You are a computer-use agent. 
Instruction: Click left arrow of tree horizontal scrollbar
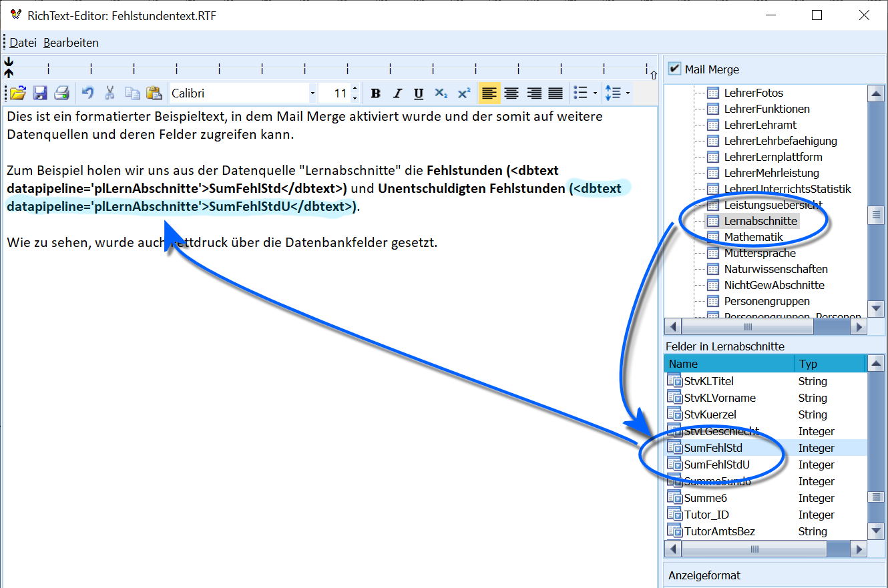(x=674, y=327)
